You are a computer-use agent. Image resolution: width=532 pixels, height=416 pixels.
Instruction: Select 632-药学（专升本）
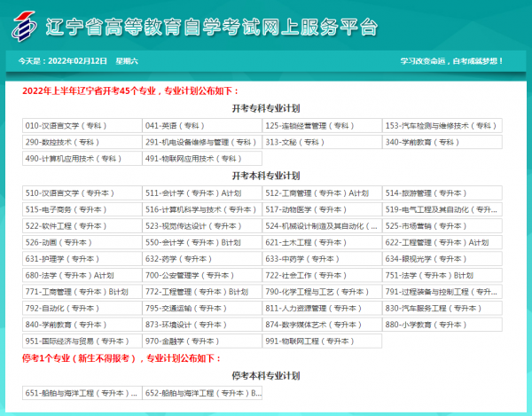[x=202, y=259]
